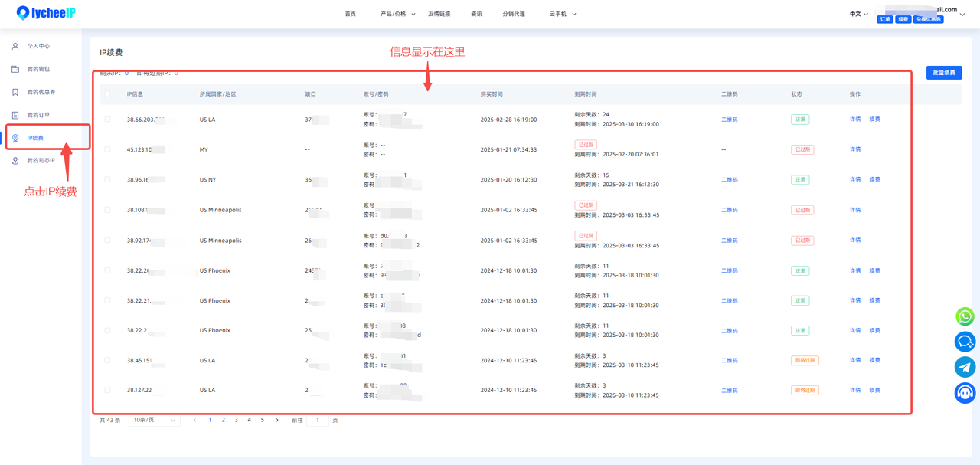This screenshot has width=980, height=465.
Task: Click 续费 link for first IP row
Action: (x=874, y=120)
